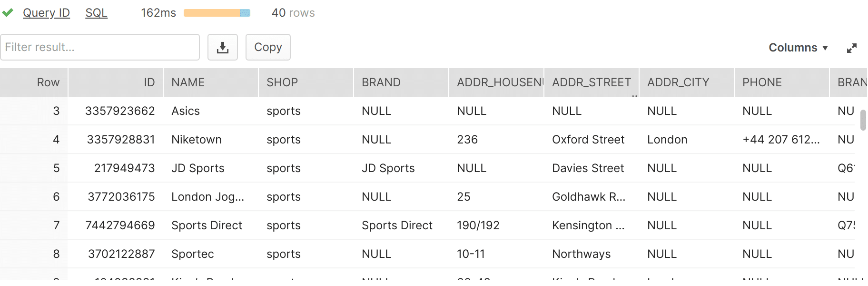Click the ADDR_CITY column header

tap(687, 82)
